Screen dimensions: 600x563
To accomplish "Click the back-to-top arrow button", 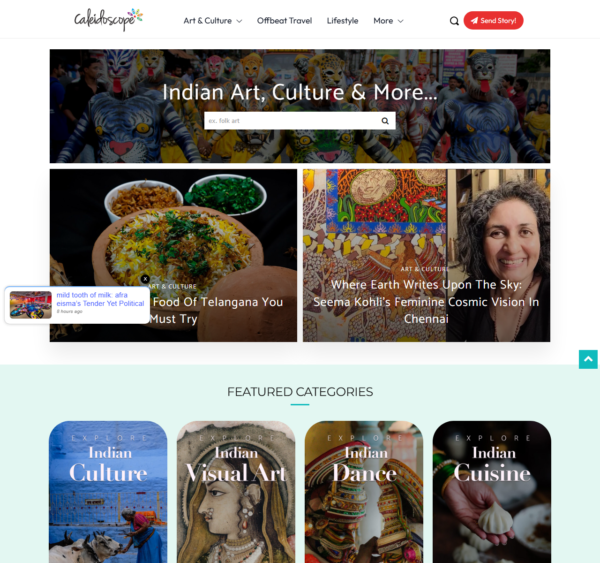I will pyautogui.click(x=588, y=359).
